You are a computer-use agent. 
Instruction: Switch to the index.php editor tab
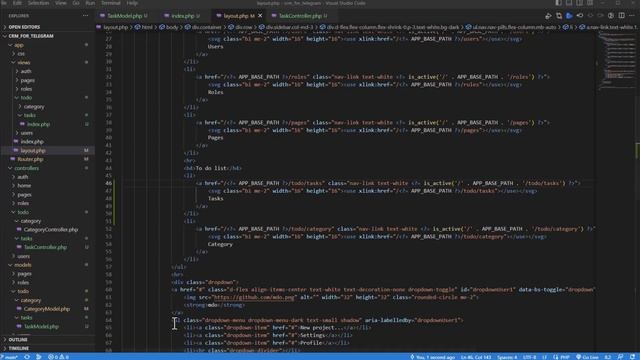(x=182, y=16)
